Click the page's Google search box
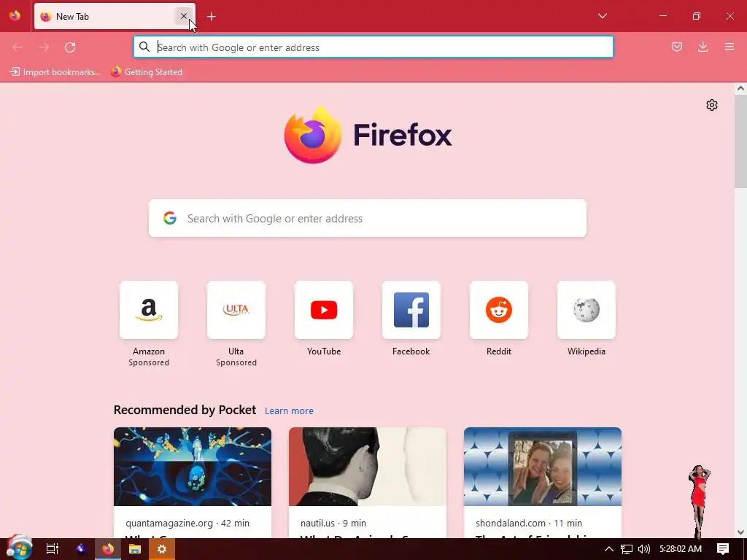 click(x=368, y=218)
